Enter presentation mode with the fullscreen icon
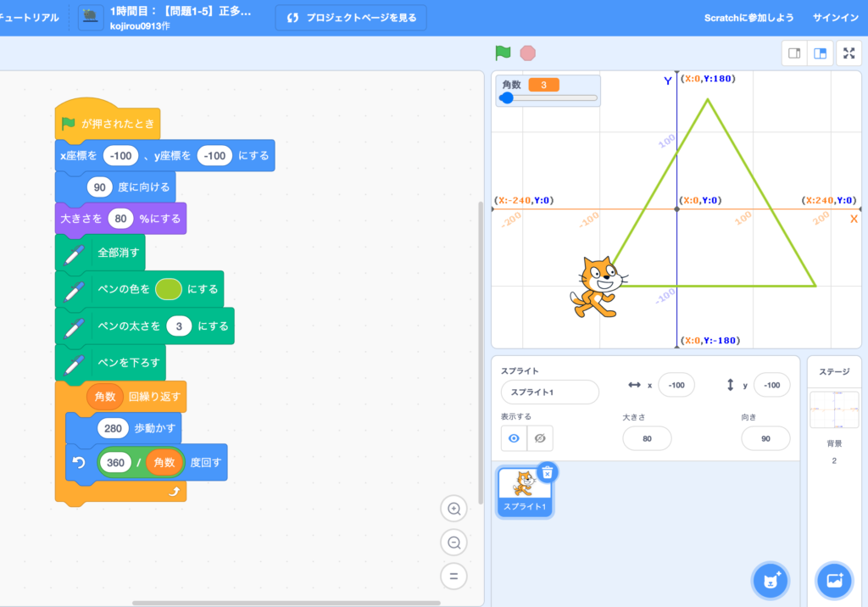868x607 pixels. [x=849, y=53]
